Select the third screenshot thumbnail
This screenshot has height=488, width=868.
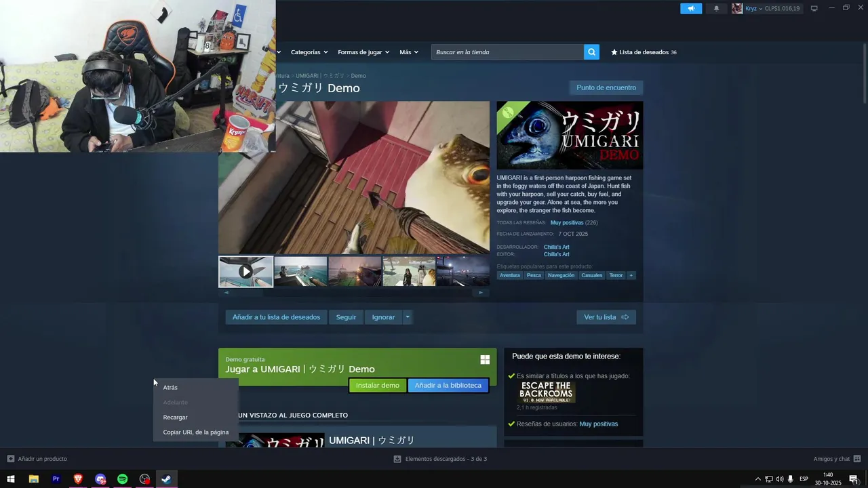355,271
